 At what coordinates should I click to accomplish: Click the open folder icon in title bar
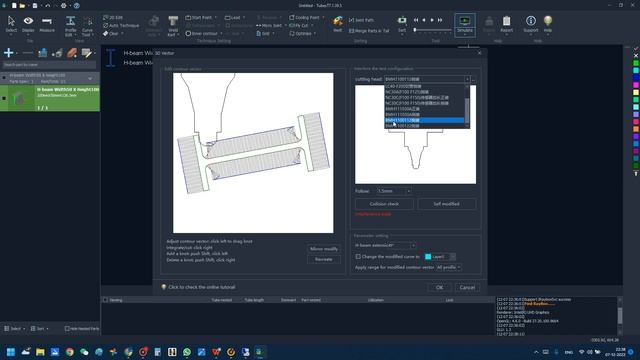pos(22,6)
